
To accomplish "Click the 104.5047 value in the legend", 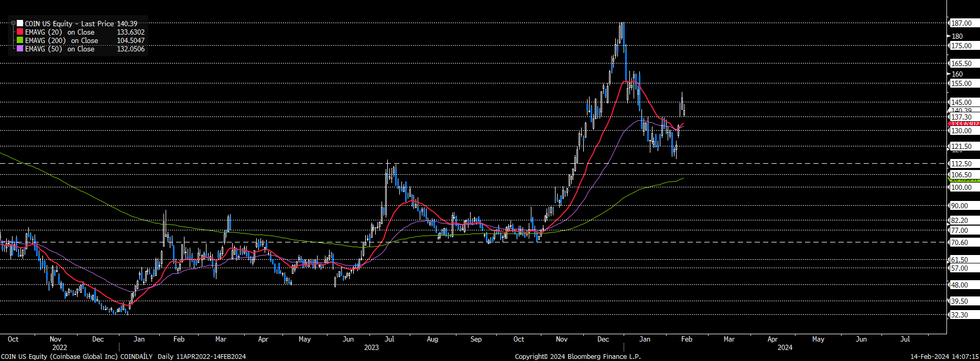I will pos(131,40).
